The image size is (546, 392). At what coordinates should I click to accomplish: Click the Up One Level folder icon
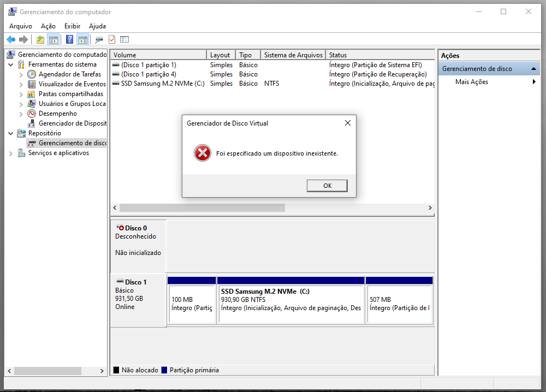[40, 39]
